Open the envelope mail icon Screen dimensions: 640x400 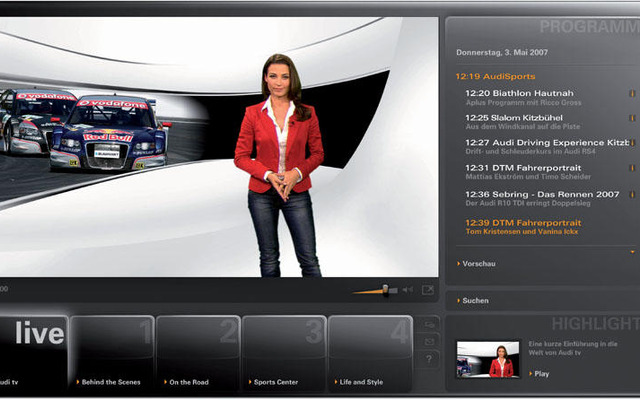coord(429,341)
